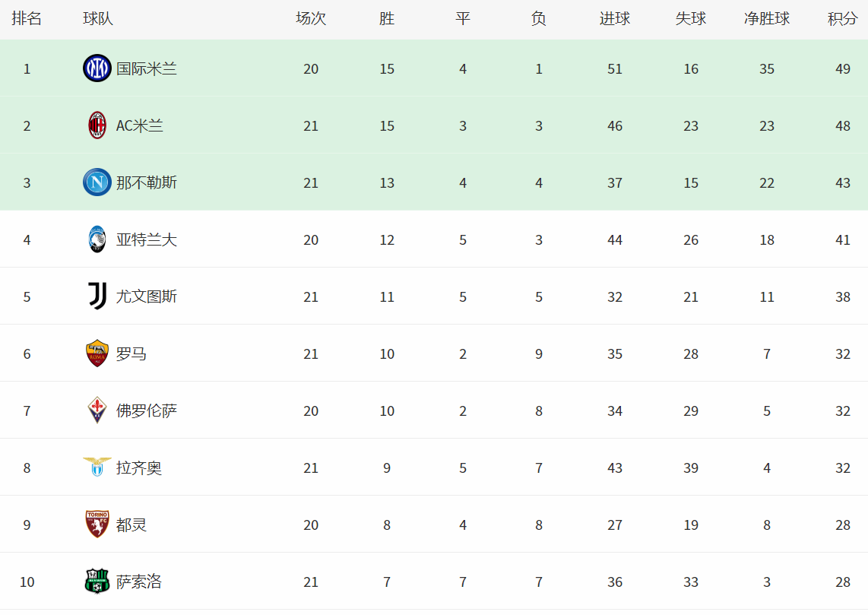Click the 萨索洛 team name
This screenshot has height=615, width=868.
[139, 582]
